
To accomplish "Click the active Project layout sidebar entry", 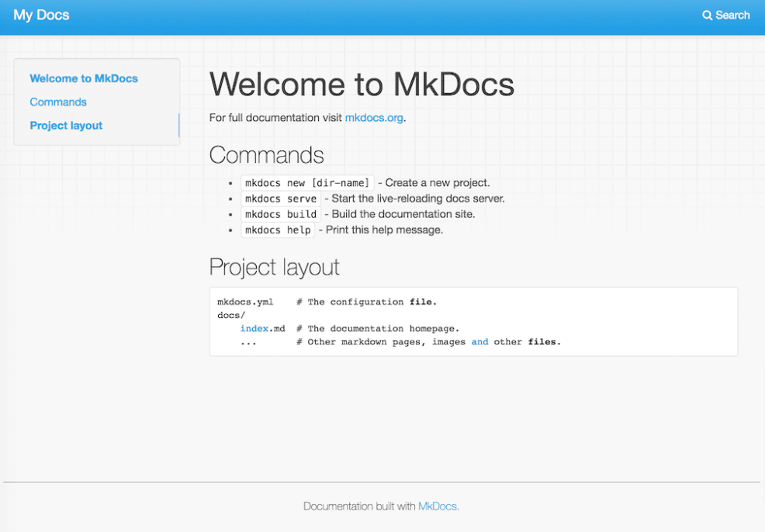I will coord(66,125).
